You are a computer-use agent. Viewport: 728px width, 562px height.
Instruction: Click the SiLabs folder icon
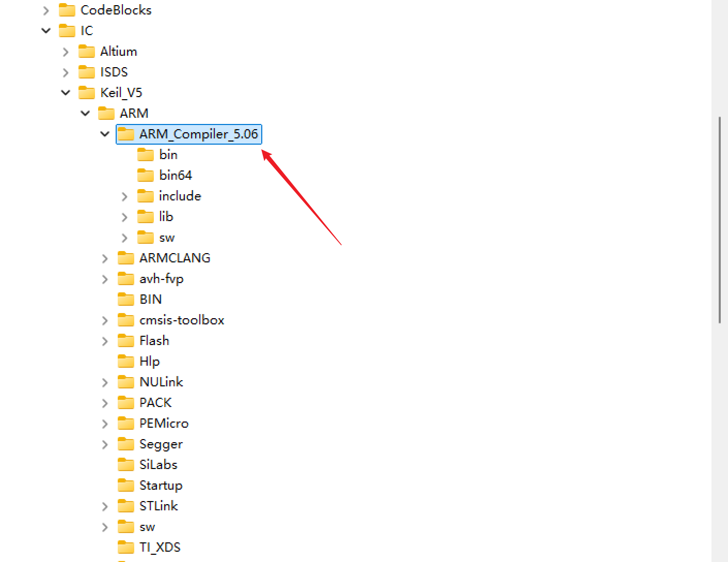[x=125, y=464]
